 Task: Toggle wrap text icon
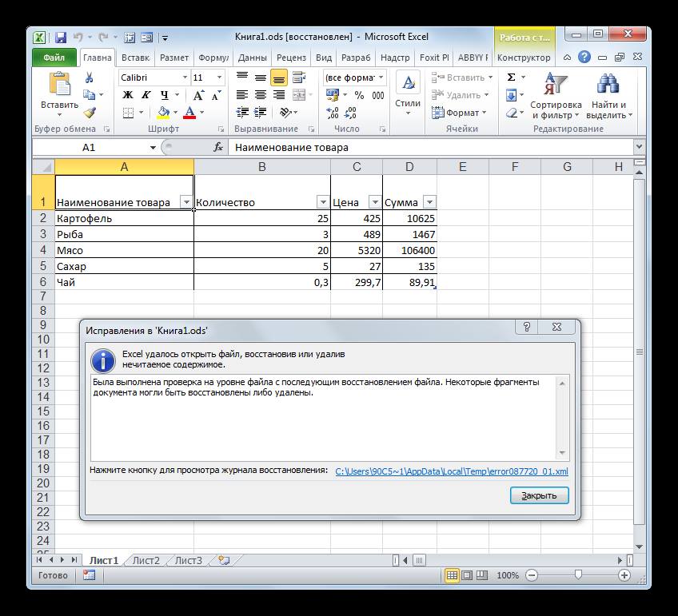pyautogui.click(x=299, y=77)
